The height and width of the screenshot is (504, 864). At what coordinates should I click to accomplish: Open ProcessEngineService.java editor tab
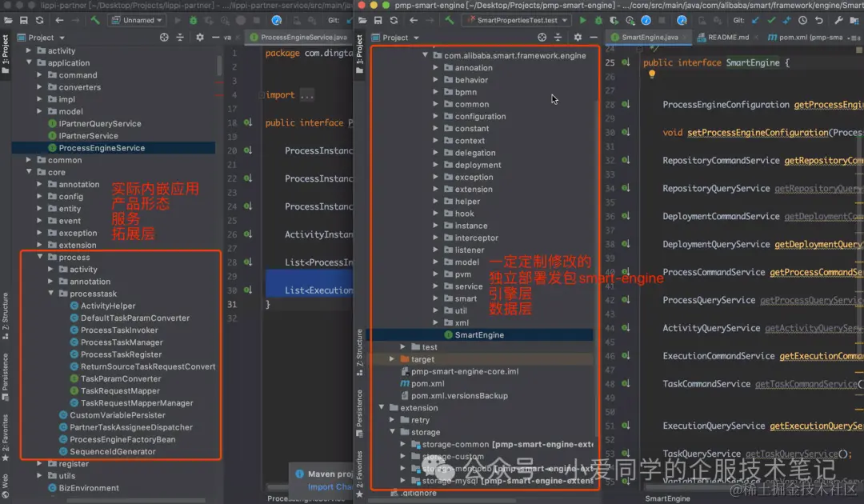click(x=298, y=38)
